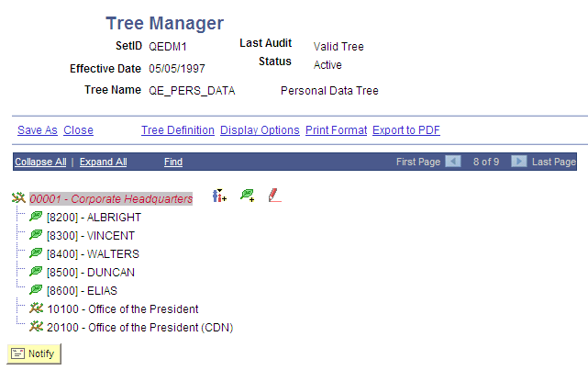Click the insert child node icon
The height and width of the screenshot is (370, 588).
[x=219, y=196]
